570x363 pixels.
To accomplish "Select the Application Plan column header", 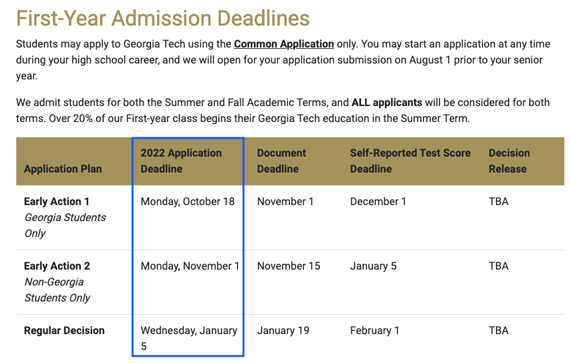I will [63, 169].
